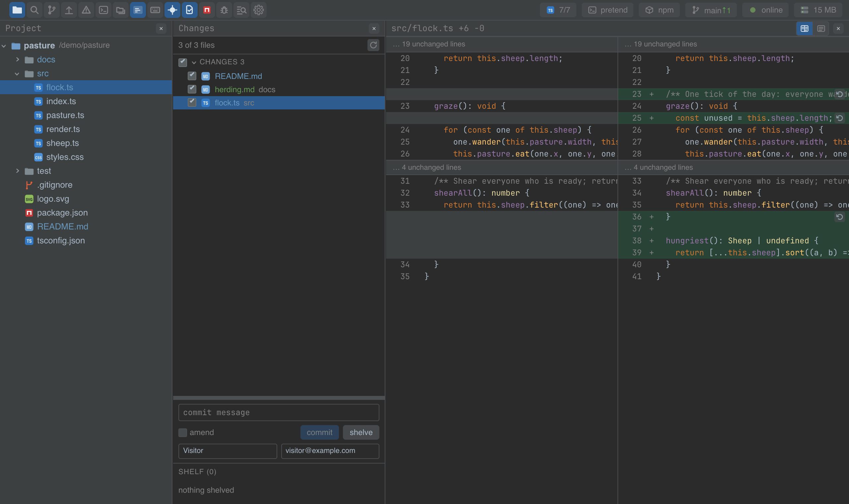The width and height of the screenshot is (849, 504).
Task: Open the warning triangle problems icon
Action: [86, 10]
